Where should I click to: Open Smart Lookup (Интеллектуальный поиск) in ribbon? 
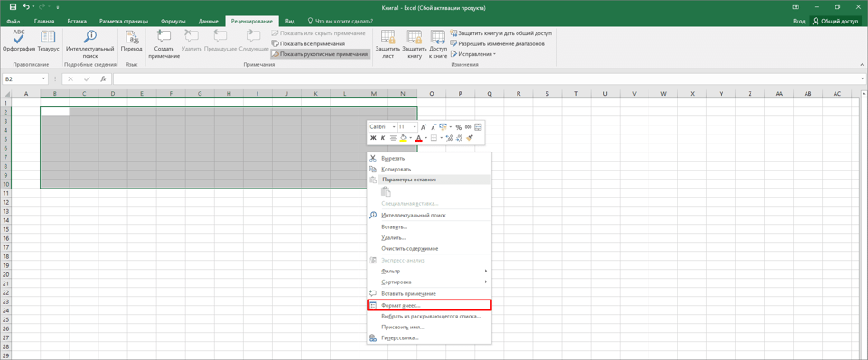89,44
